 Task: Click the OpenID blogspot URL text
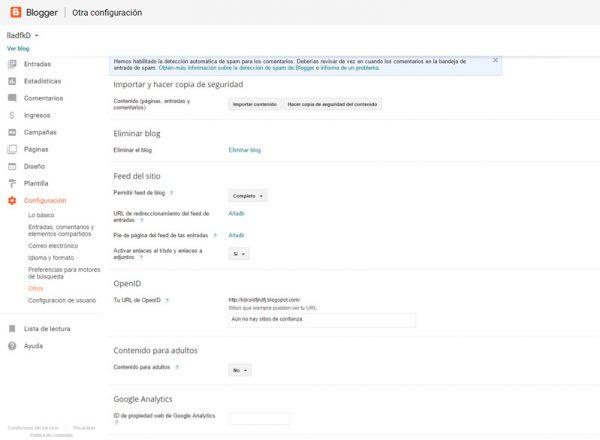point(264,300)
